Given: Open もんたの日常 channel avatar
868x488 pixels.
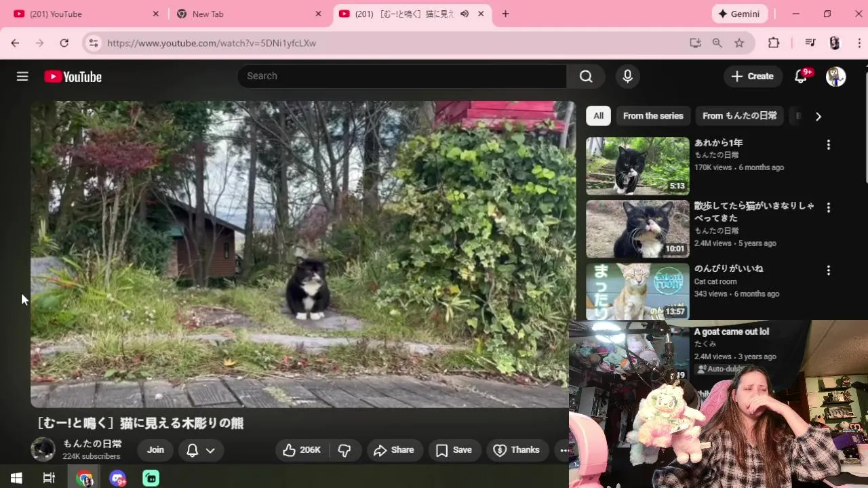Looking at the screenshot, I should click(43, 449).
